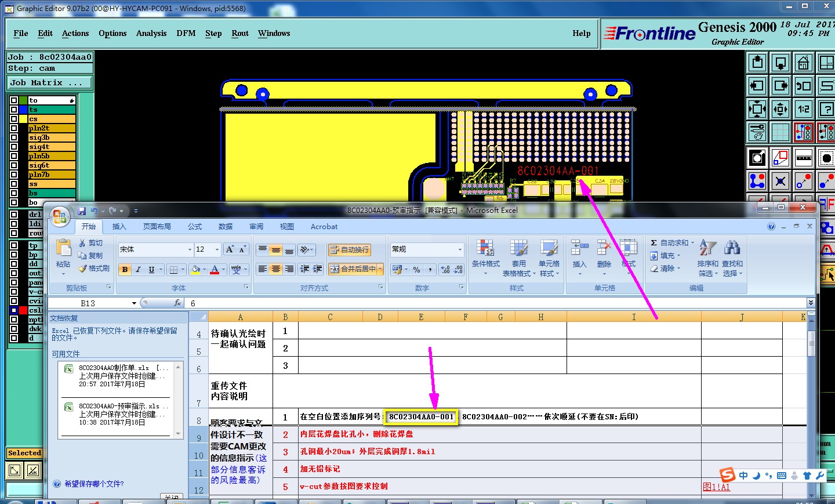Toggle checkbox for layer pln5b
The height and width of the screenshot is (504, 835).
tap(14, 156)
